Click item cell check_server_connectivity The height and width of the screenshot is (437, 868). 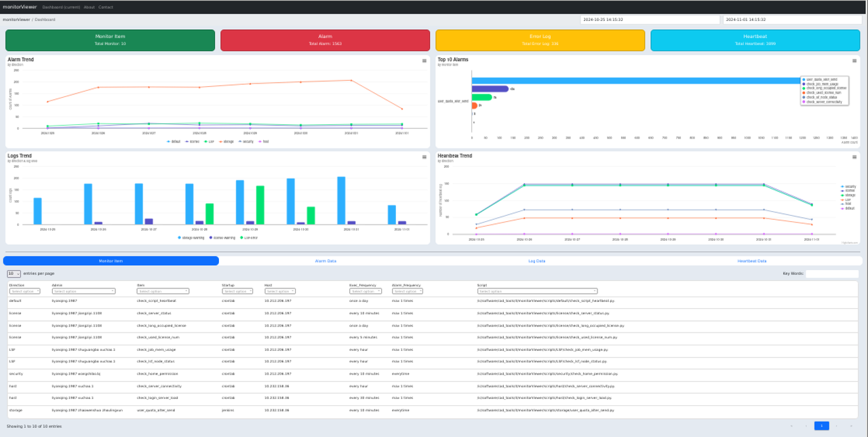point(159,385)
